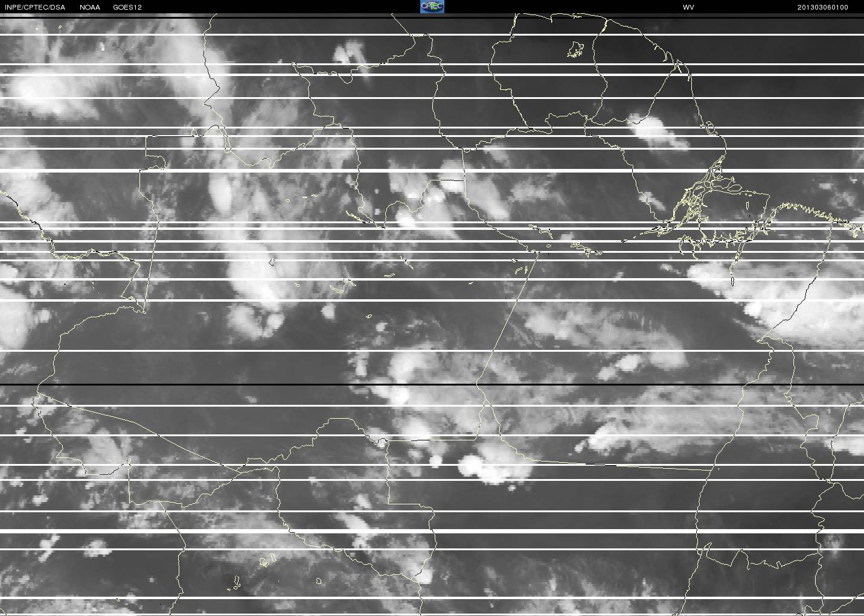Select the INPE/CPTEC/DSA header label
Image resolution: width=864 pixels, height=616 pixels.
pos(34,7)
